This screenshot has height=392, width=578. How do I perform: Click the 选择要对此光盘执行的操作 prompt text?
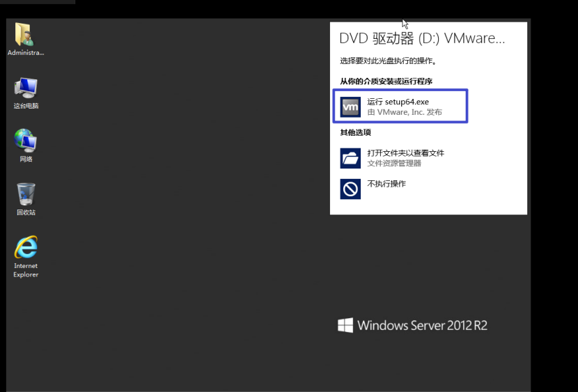[x=388, y=61]
